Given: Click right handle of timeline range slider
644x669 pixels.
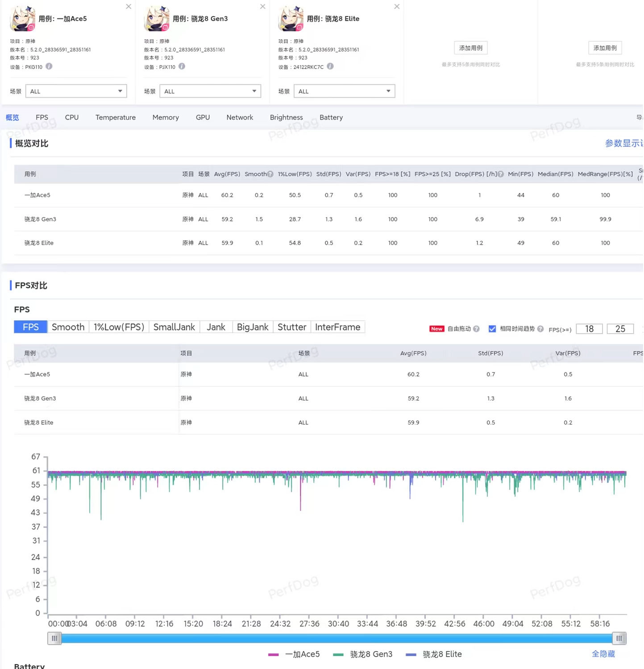Looking at the screenshot, I should pyautogui.click(x=619, y=639).
